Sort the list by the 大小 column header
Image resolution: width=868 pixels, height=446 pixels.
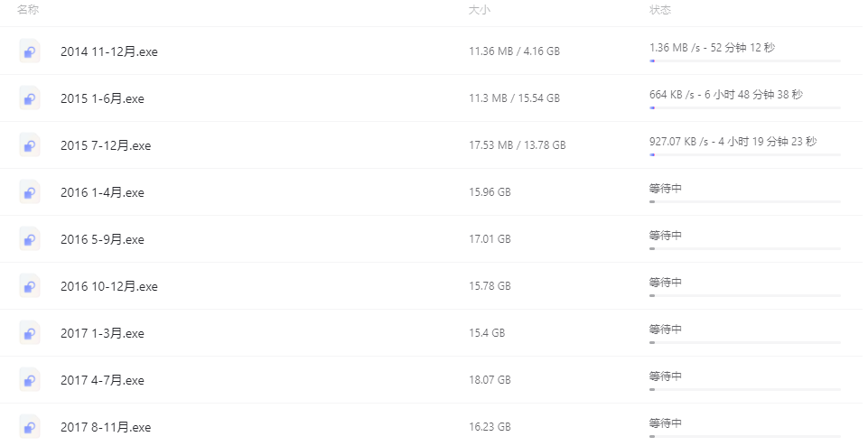tap(479, 10)
